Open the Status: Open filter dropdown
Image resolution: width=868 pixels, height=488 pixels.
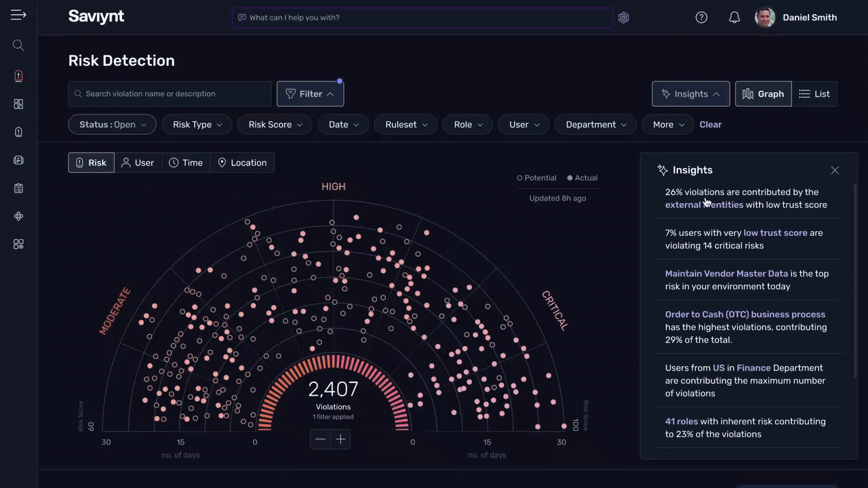[113, 125]
